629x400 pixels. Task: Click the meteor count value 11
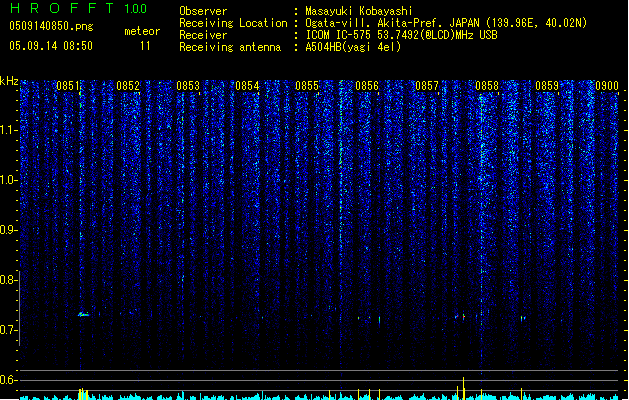[x=145, y=46]
